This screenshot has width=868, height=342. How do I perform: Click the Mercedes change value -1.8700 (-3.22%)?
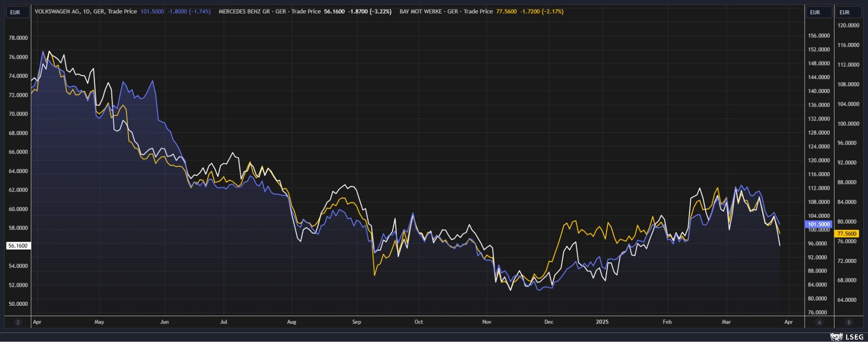pos(370,12)
